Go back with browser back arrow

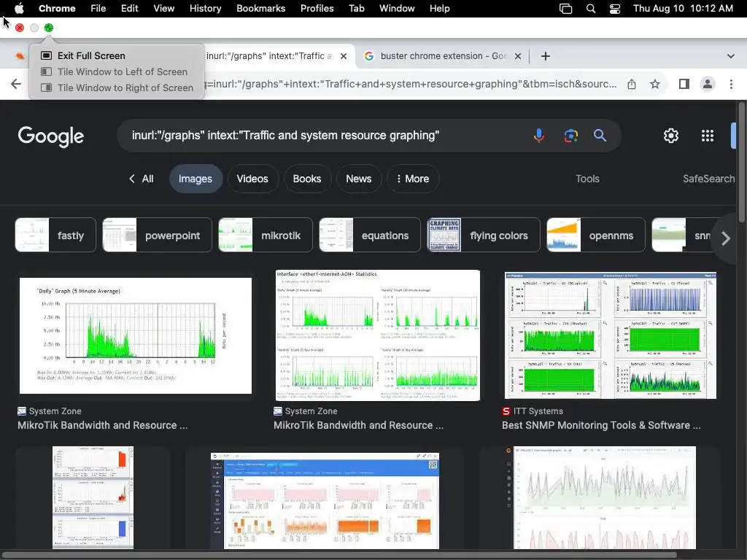(16, 85)
